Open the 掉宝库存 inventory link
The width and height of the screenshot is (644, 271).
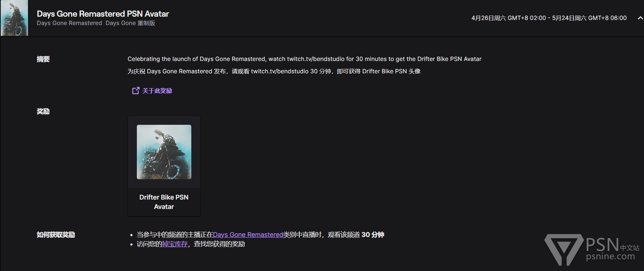tap(175, 244)
